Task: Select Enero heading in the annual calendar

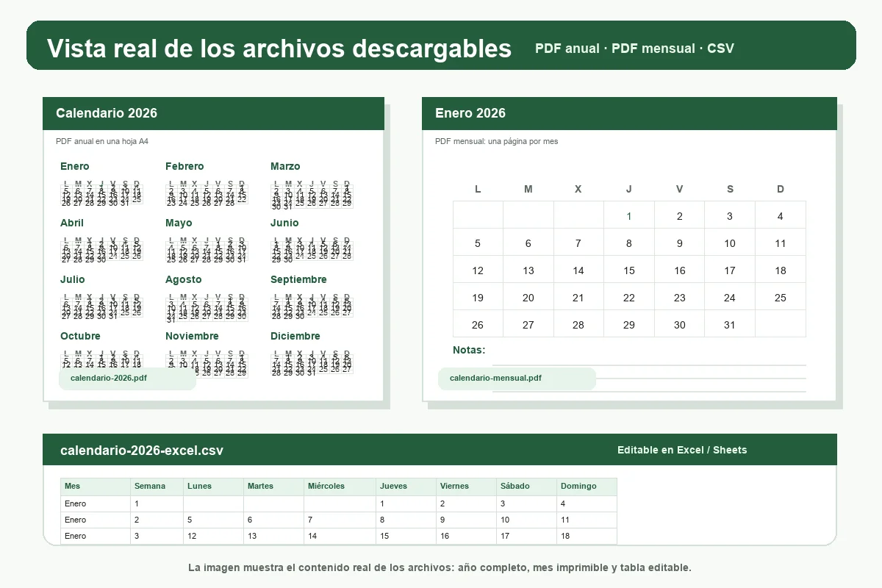Action: click(x=75, y=166)
